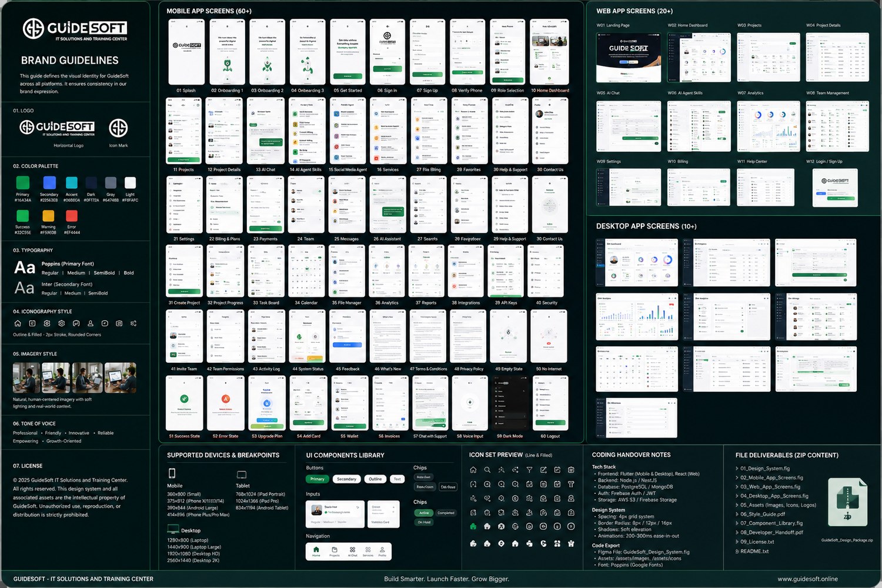
Task: Click the round GS Icon Mark logo
Action: tap(118, 128)
